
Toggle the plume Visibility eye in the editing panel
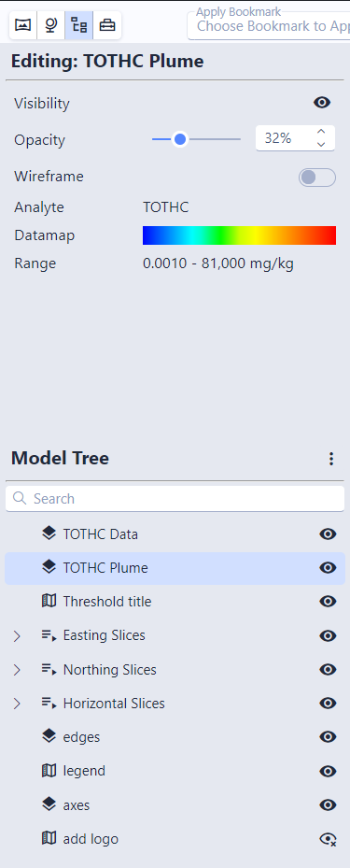click(322, 103)
